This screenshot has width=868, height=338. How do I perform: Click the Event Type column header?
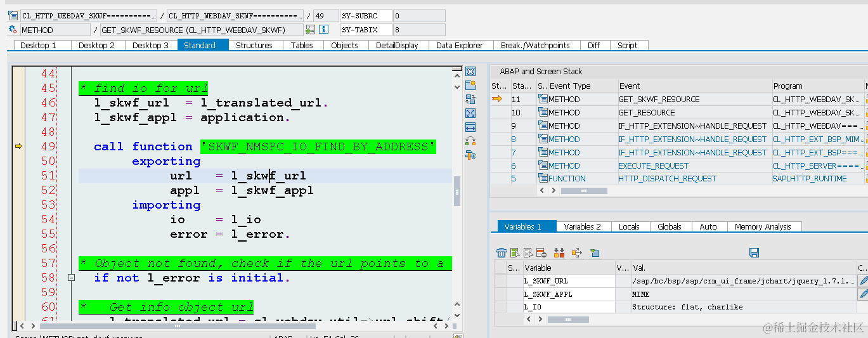tap(583, 86)
